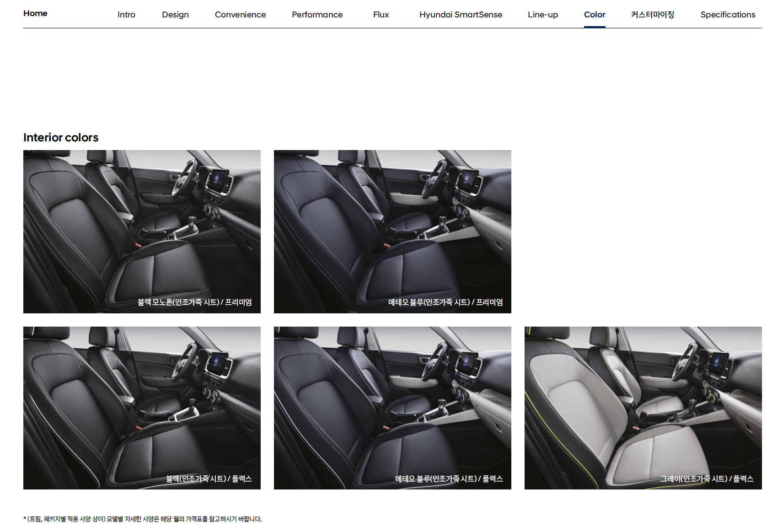Go to the Home link
The width and height of the screenshot is (783, 532).
(x=35, y=13)
